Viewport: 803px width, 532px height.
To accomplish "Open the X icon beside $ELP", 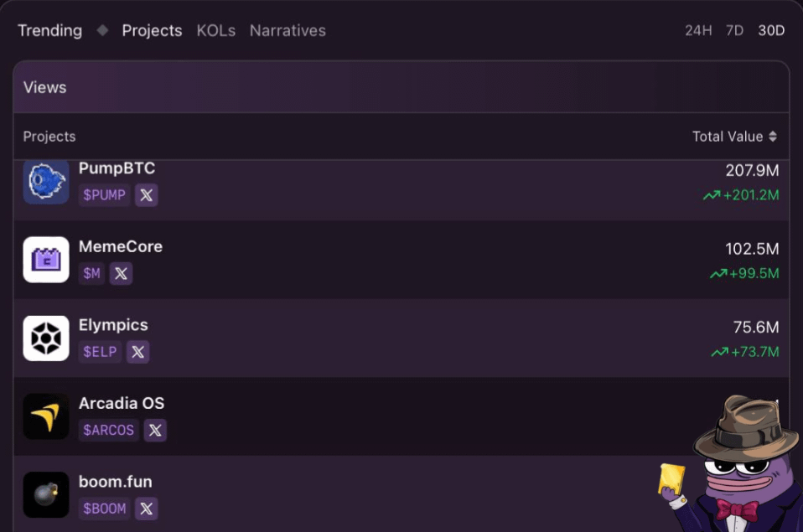I will [x=138, y=352].
